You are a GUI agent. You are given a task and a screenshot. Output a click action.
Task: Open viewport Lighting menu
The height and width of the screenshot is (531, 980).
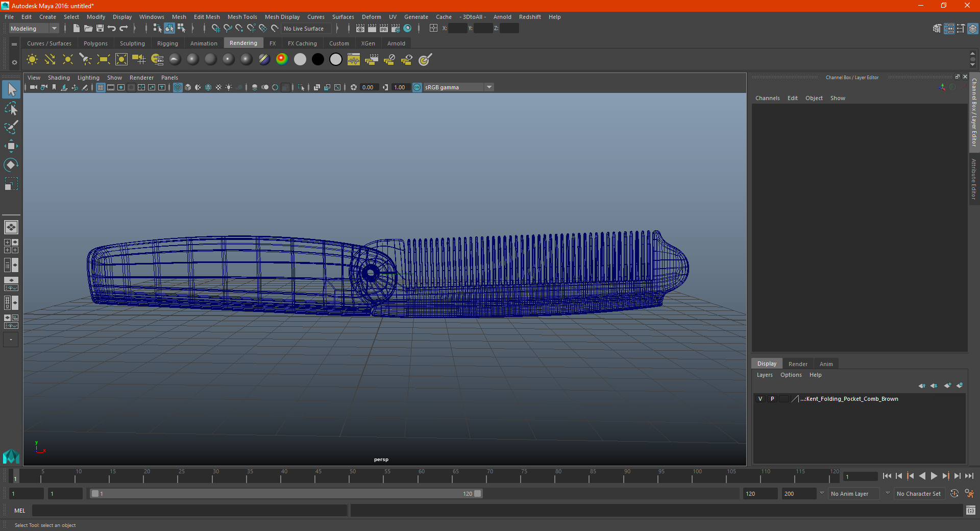[x=88, y=78]
